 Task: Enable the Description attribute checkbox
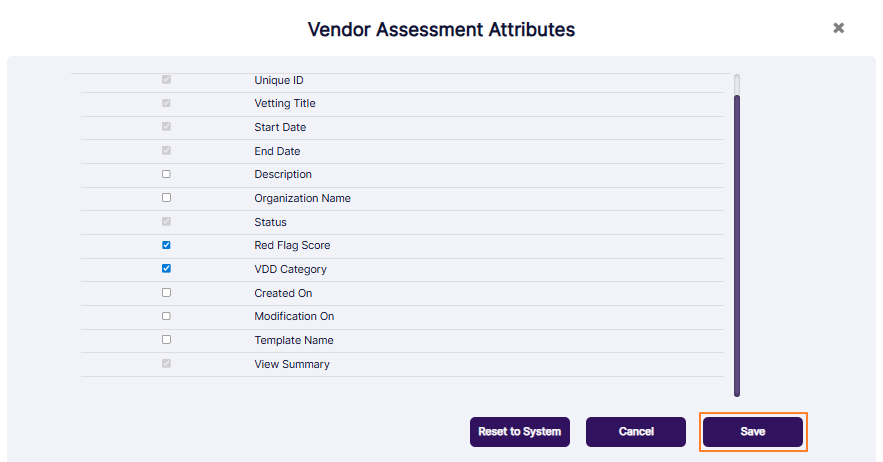166,174
